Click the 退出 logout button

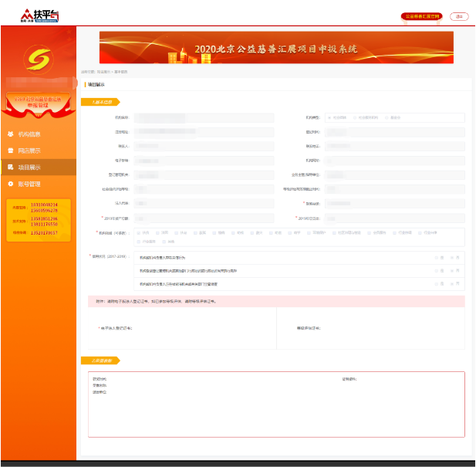[x=459, y=16]
